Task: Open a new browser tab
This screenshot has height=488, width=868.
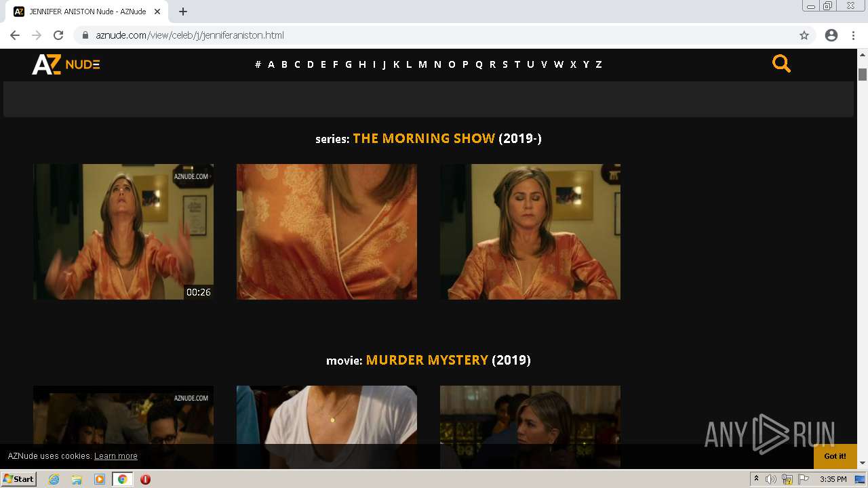Action: 183,12
